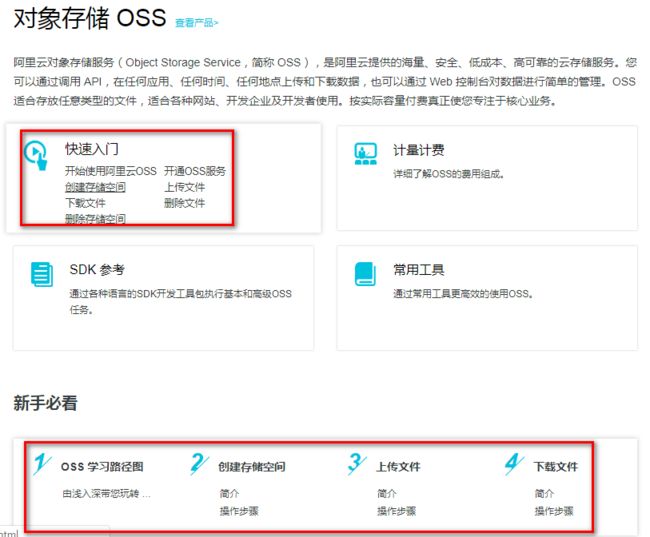Open the 查看产品 link beside the title
Viewport: 650px width, 537px height.
(x=196, y=23)
